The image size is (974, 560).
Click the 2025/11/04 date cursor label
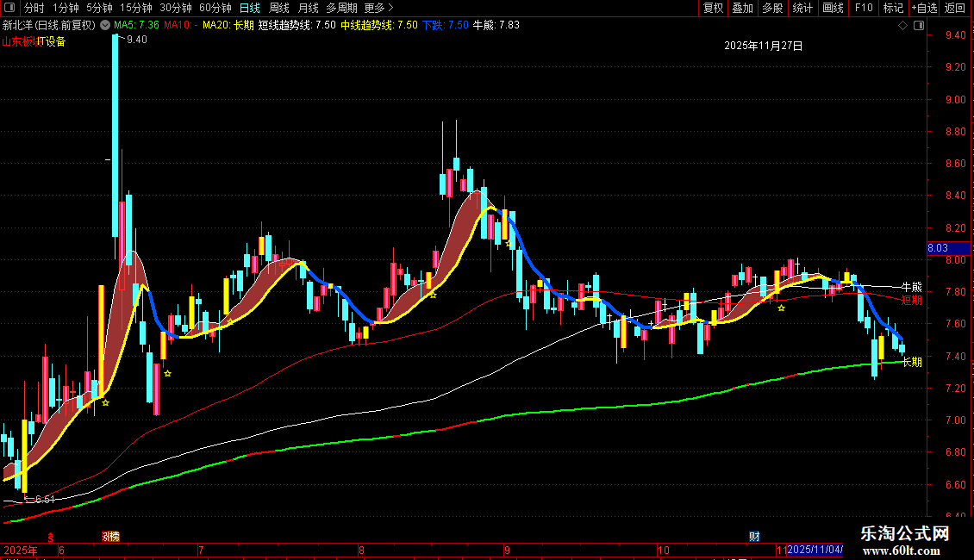815,550
